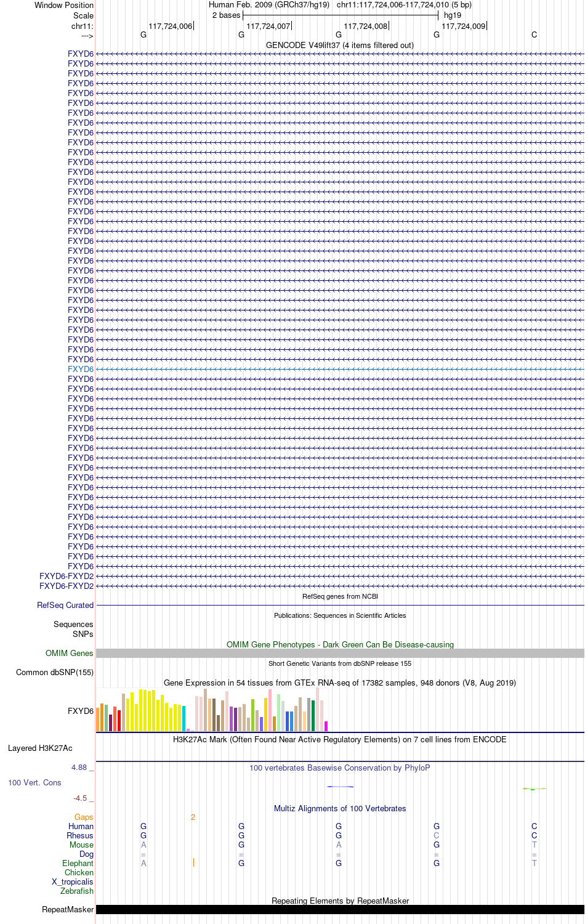Click base 'T' in the Mouse alignment row

coord(535,845)
